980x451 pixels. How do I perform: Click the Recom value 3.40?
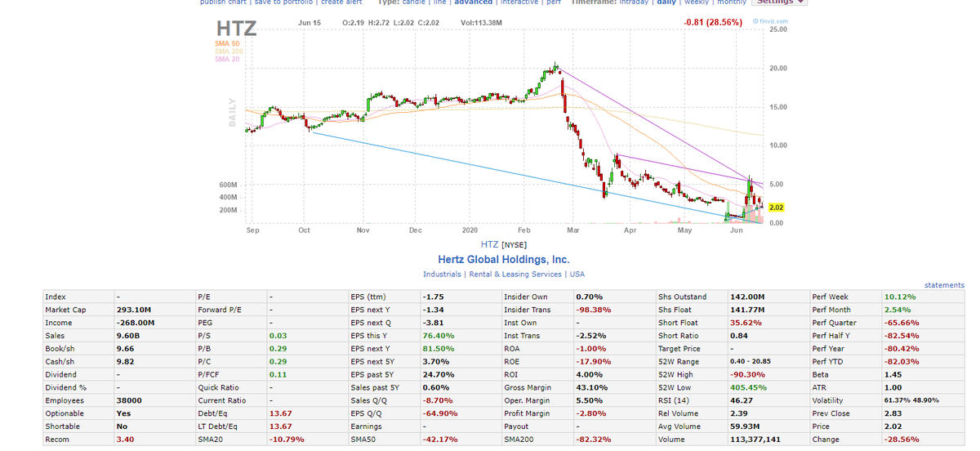tap(127, 440)
